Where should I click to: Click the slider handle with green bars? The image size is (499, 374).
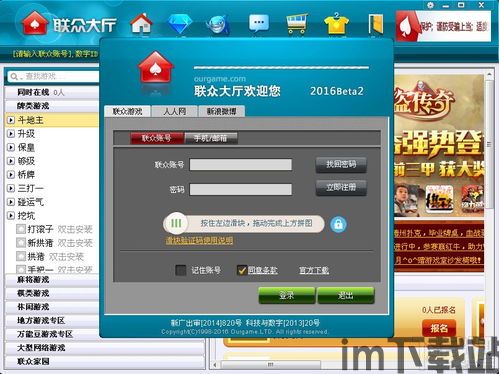coord(176,223)
